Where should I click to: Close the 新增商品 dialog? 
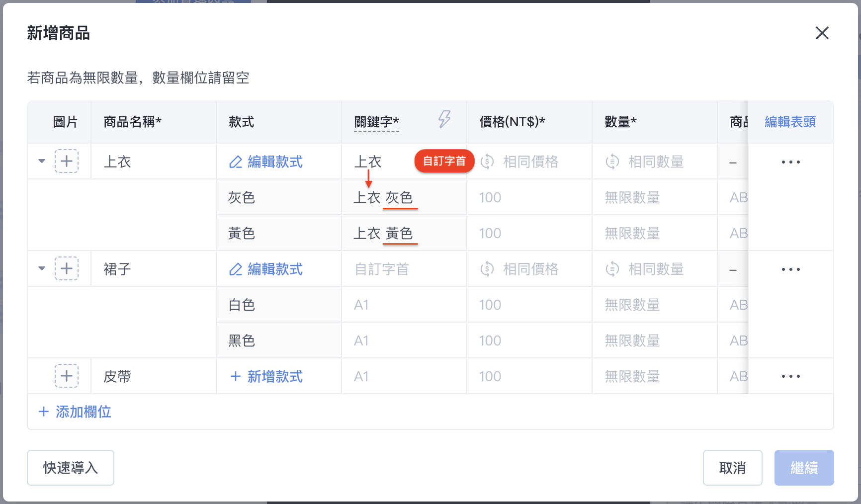click(x=822, y=33)
